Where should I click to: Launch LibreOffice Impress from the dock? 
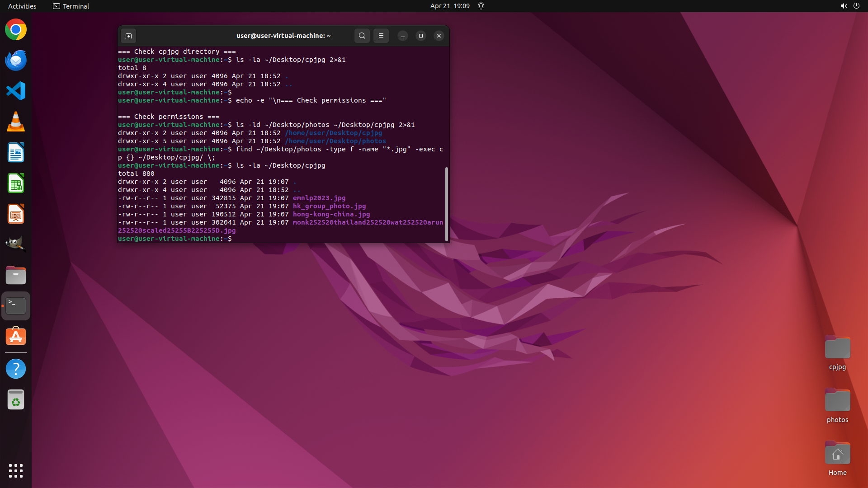16,214
